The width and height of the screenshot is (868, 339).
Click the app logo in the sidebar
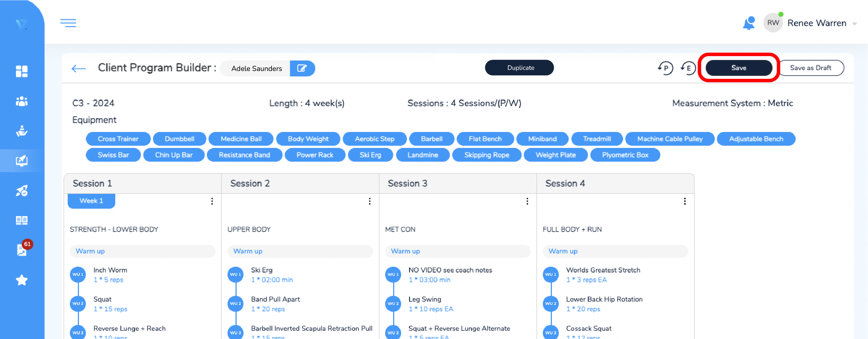point(21,24)
